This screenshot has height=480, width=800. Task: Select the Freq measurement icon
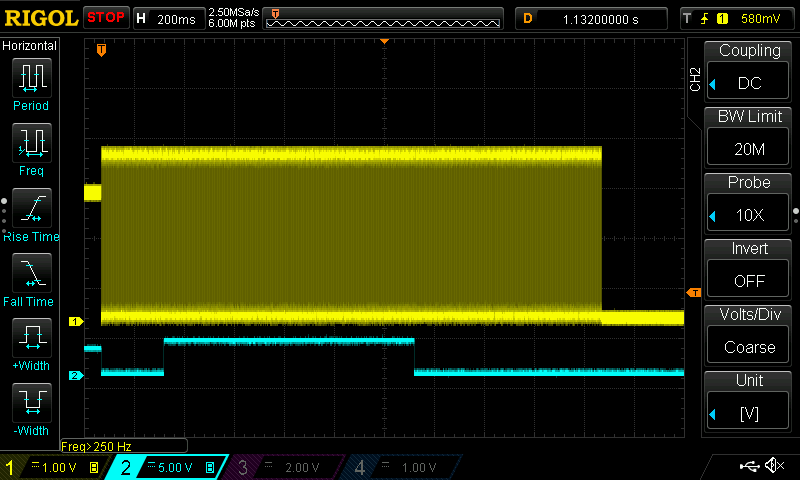coord(31,144)
